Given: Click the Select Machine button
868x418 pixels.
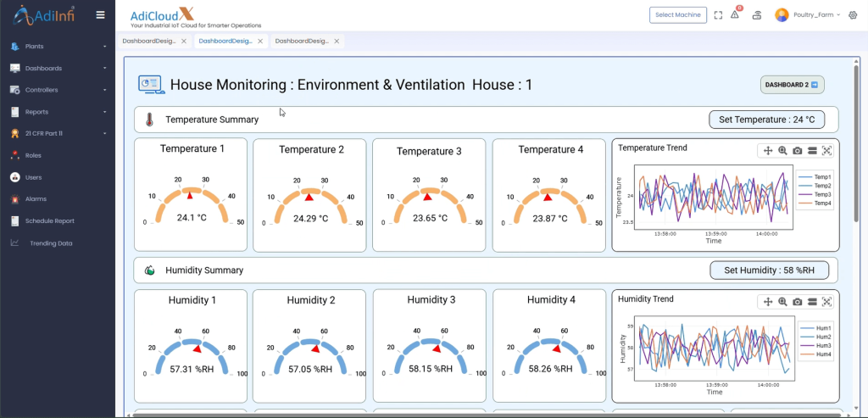Looking at the screenshot, I should pos(678,15).
